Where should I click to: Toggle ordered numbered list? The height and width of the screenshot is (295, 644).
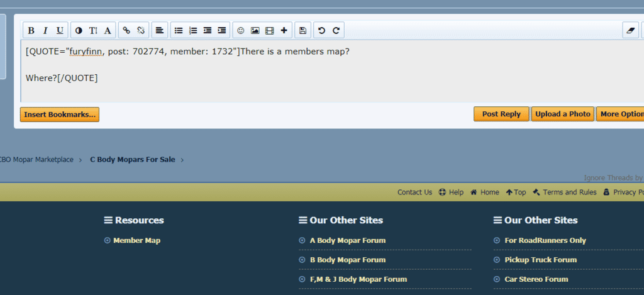(193, 30)
